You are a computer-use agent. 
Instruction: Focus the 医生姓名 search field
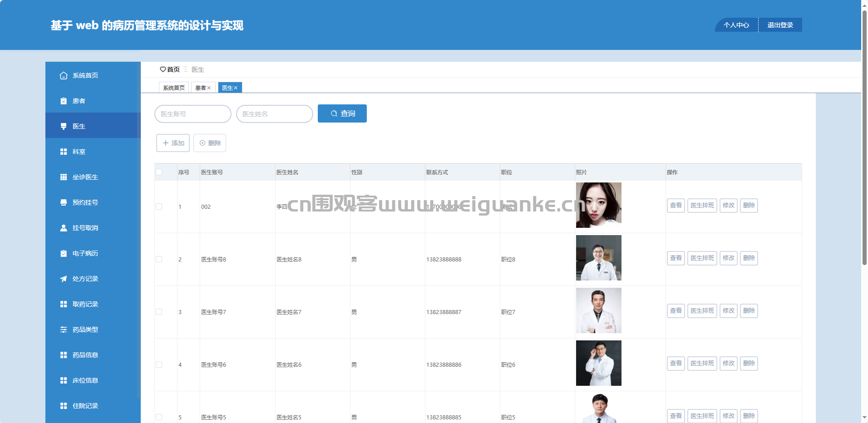[275, 114]
